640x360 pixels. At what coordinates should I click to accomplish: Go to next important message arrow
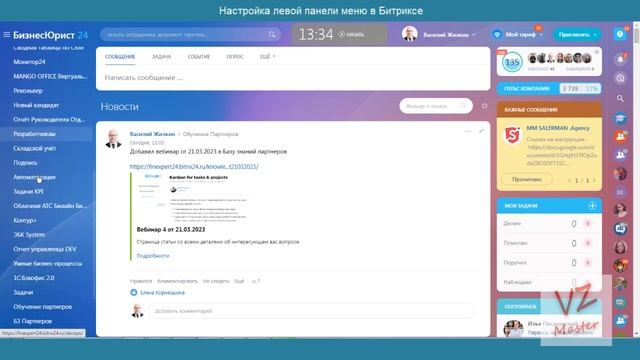tap(594, 180)
